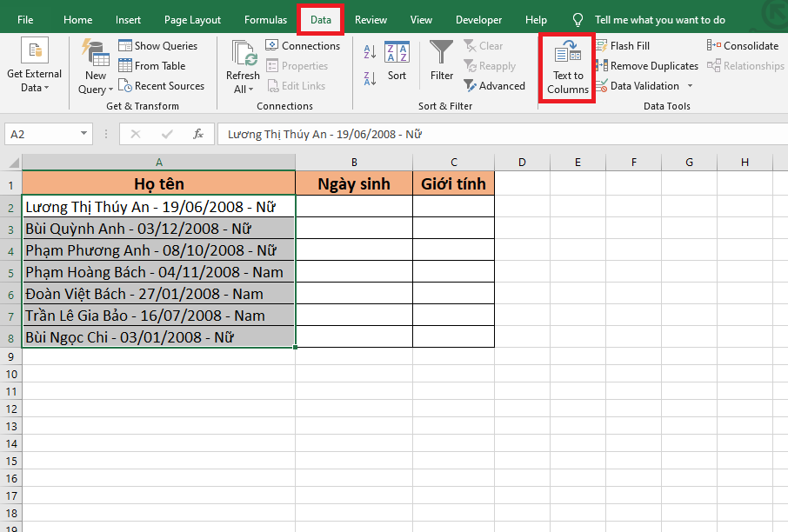Click the Connections button

point(303,45)
